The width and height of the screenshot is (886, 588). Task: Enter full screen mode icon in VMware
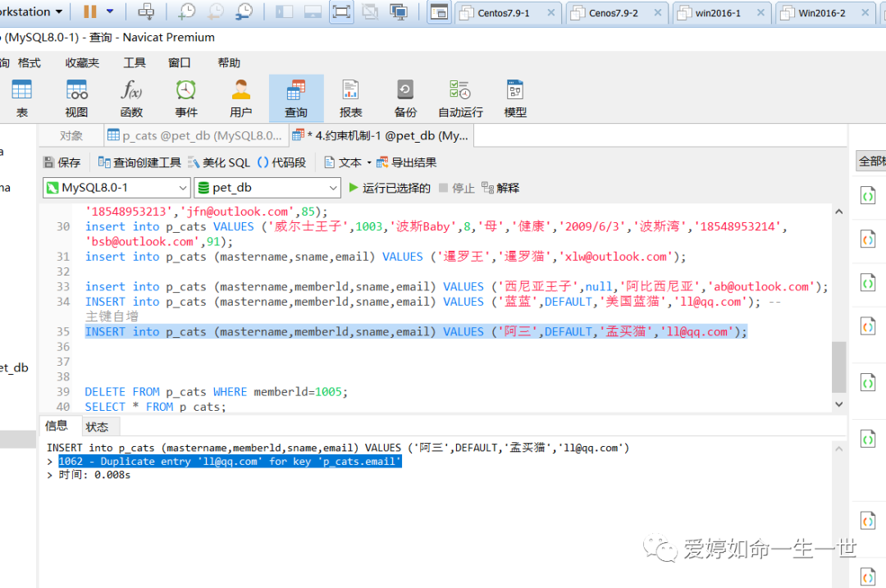coord(341,11)
